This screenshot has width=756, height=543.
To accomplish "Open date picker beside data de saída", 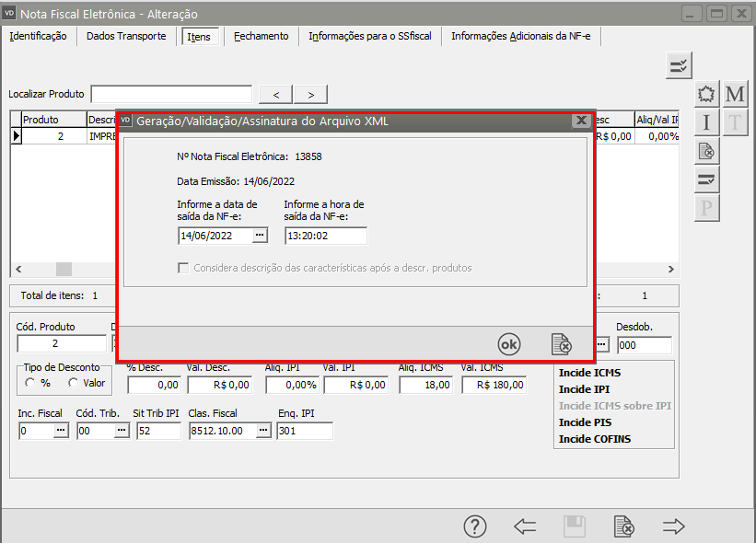I will point(260,236).
